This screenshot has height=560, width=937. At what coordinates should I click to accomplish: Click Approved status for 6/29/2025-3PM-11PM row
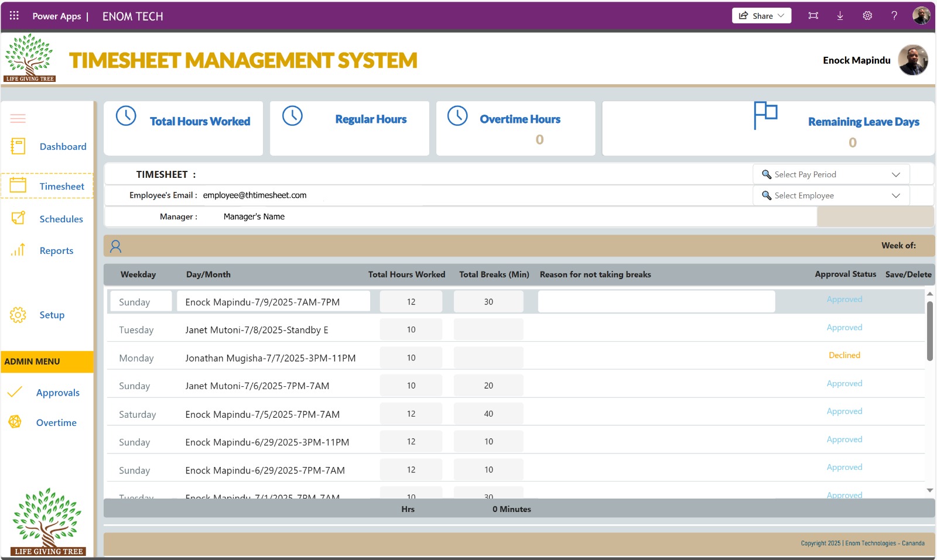coord(844,439)
